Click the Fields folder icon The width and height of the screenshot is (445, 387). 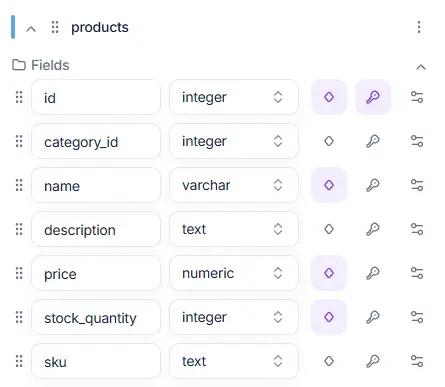click(x=19, y=65)
